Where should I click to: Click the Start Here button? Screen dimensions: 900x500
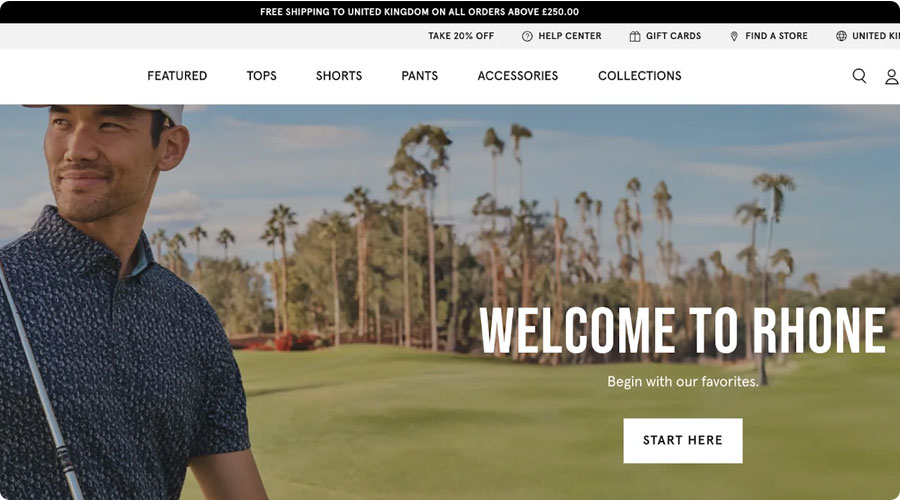pyautogui.click(x=683, y=440)
